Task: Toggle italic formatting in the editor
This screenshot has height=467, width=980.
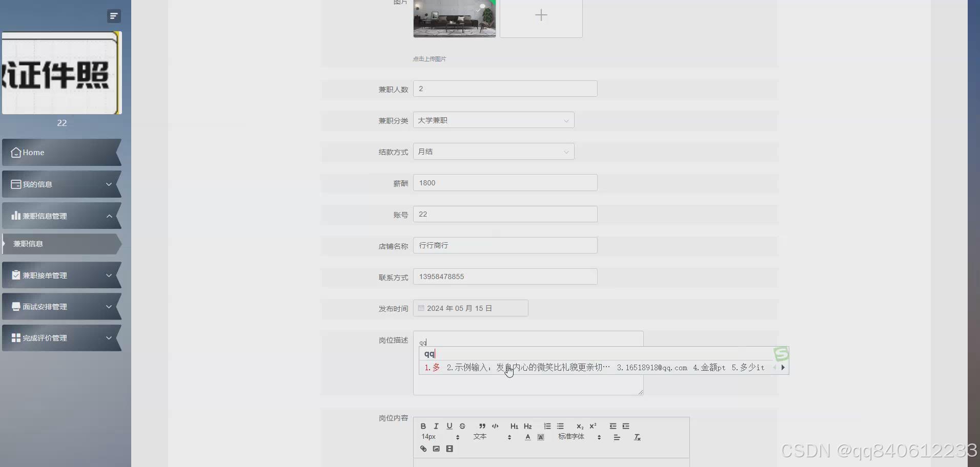Action: coord(436,426)
